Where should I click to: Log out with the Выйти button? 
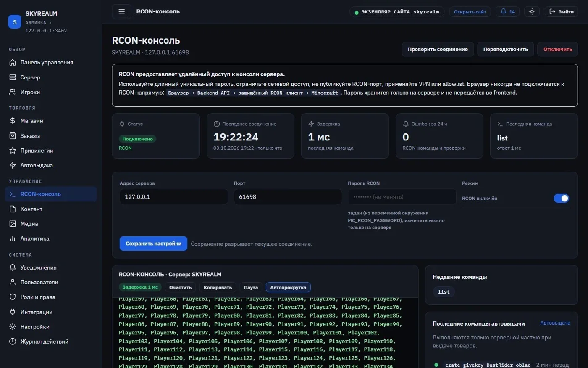[562, 12]
